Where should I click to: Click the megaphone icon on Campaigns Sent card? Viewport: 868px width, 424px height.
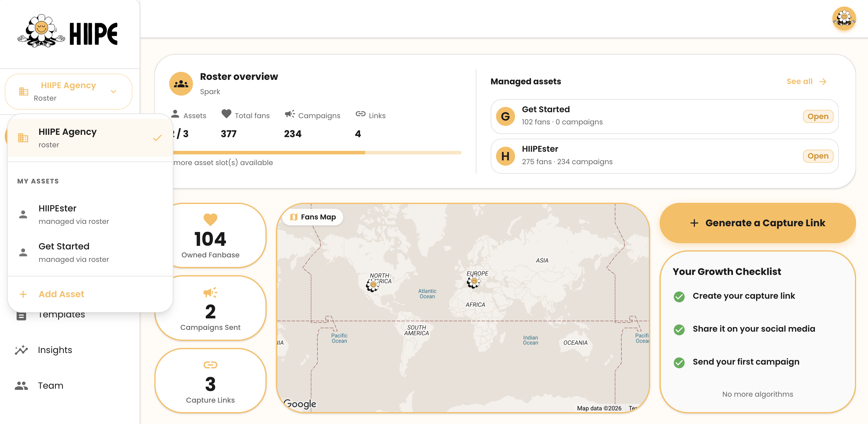[210, 292]
